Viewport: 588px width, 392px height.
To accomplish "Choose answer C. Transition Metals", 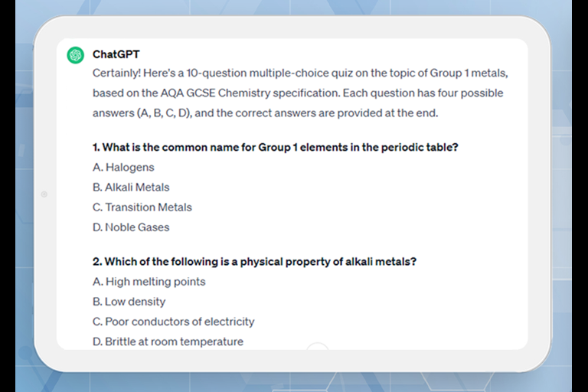I will (x=142, y=207).
